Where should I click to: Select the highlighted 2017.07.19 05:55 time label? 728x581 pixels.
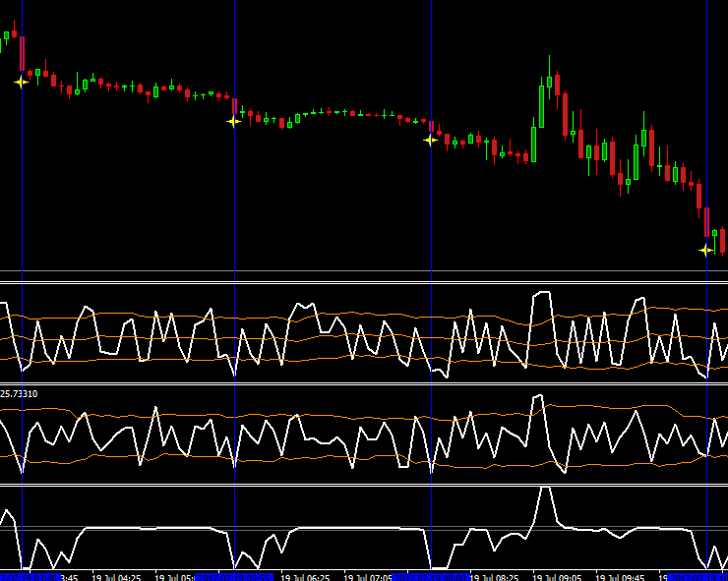point(233,578)
